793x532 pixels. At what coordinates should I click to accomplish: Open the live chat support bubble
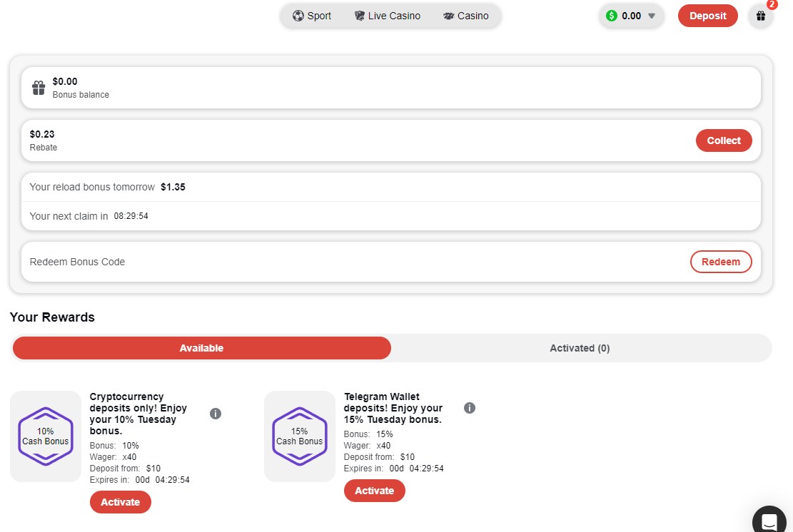769,520
